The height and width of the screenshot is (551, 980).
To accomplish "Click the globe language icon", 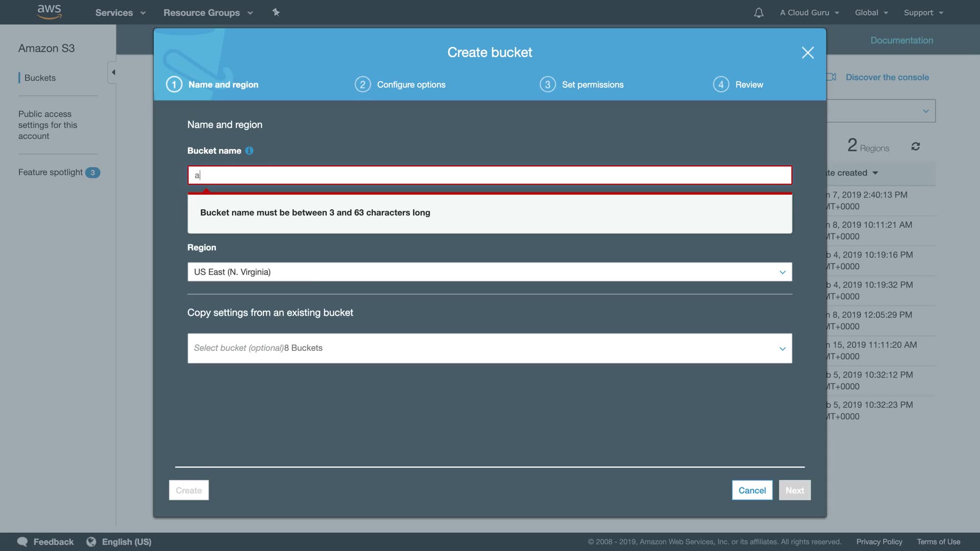I will pos(91,542).
